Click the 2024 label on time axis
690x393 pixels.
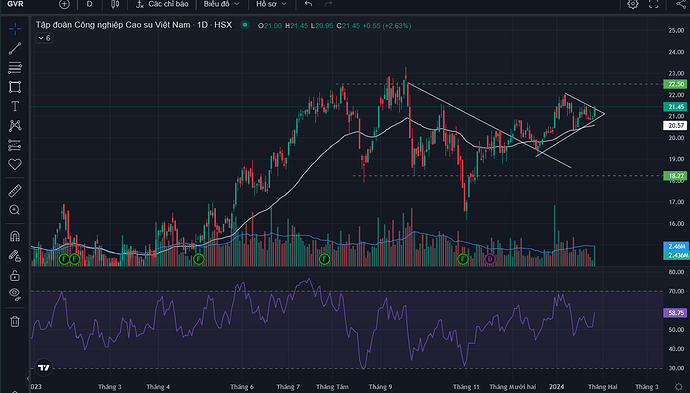[x=557, y=387]
